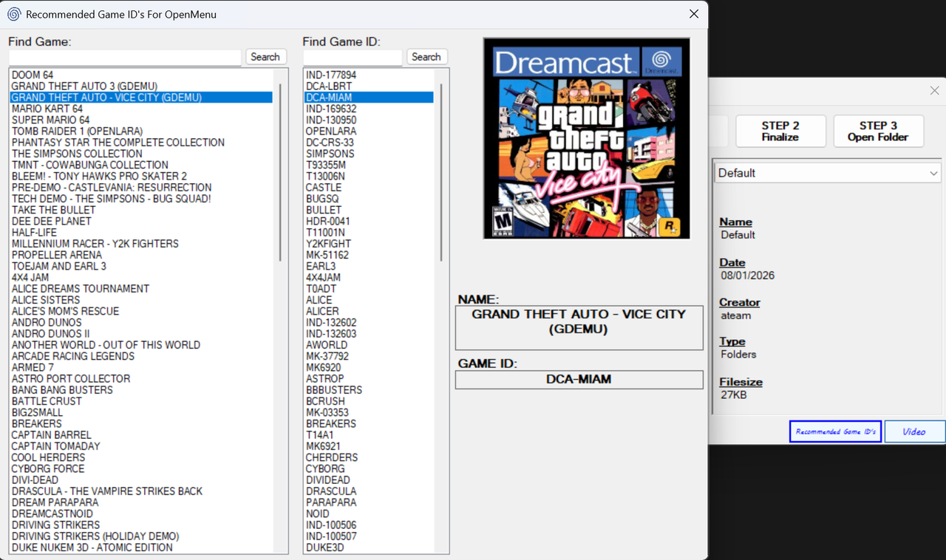946x560 pixels.
Task: Open the Default dropdown combo box
Action: pos(827,173)
